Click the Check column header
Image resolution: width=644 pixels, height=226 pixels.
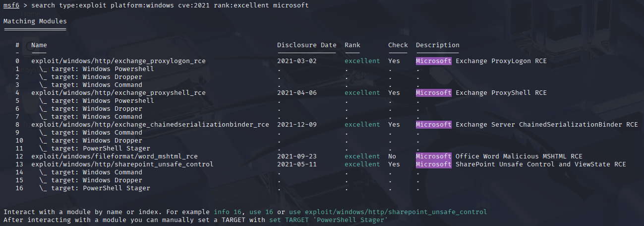tap(398, 45)
